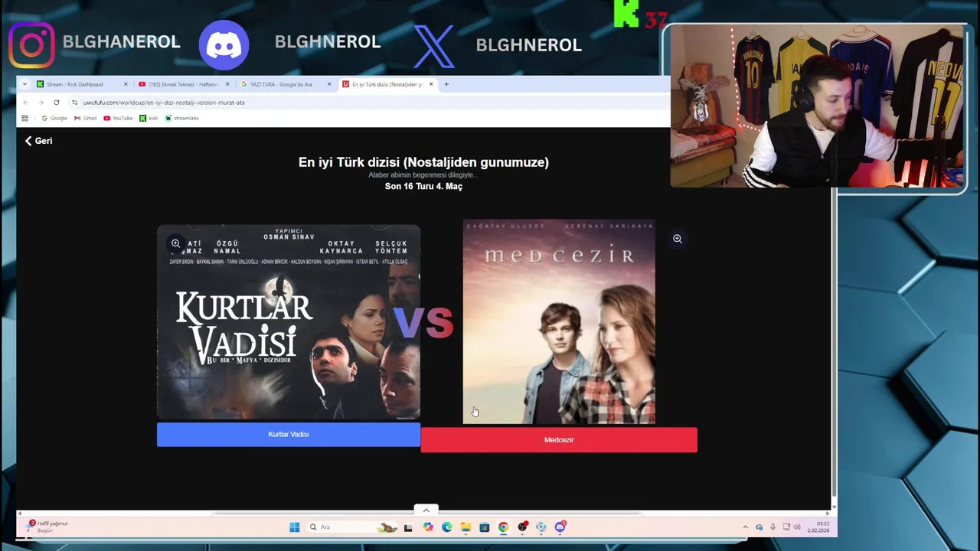Click the 'En iyi Türk dizisi' page heading
The image size is (980, 551).
(x=423, y=162)
